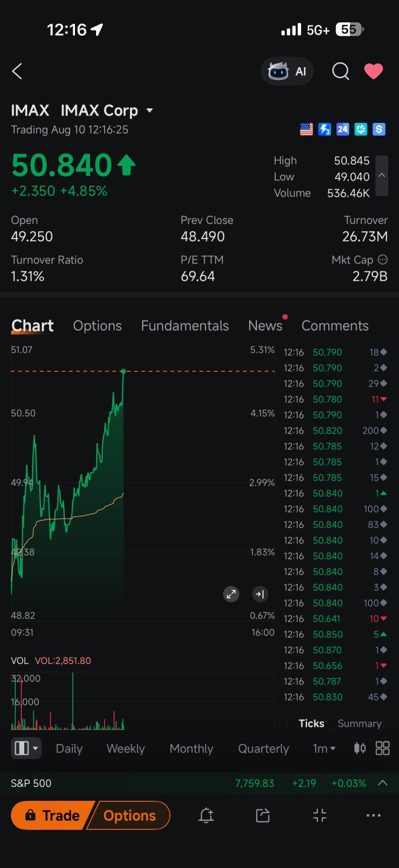
Task: Tap the 50.840 current price
Action: click(62, 166)
